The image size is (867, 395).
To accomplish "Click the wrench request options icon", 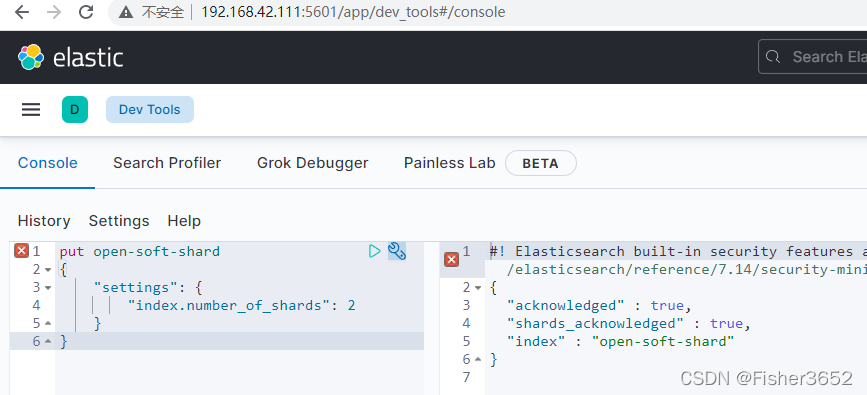I will click(x=397, y=251).
